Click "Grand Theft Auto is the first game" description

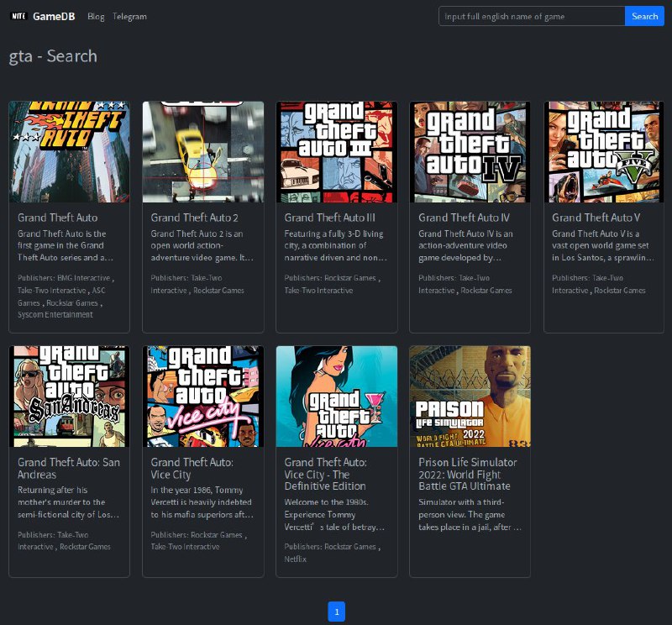pyautogui.click(x=66, y=245)
